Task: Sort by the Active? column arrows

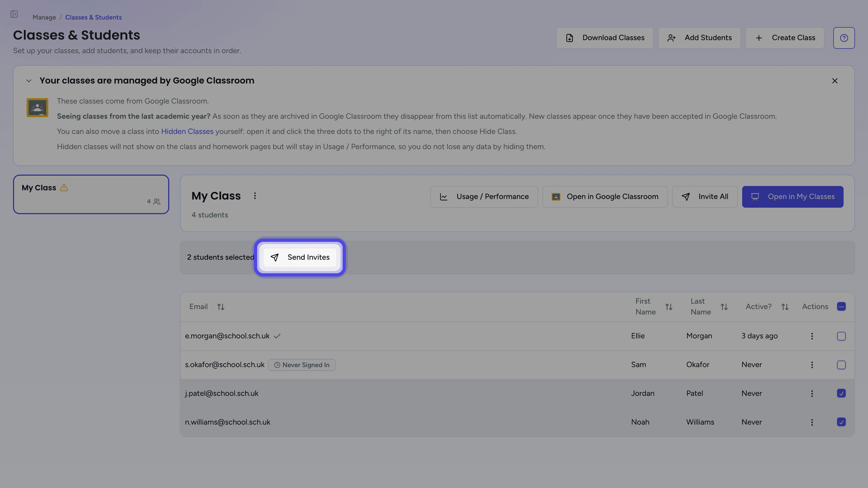Action: 785,307
